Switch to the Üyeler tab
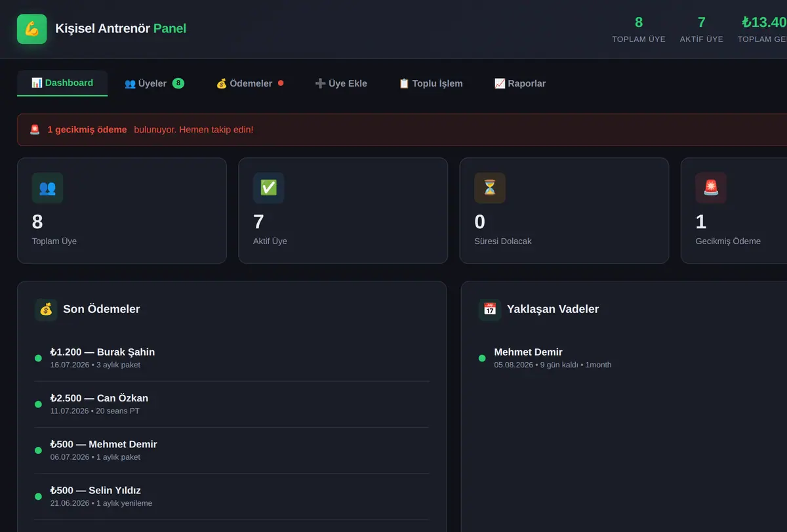This screenshot has height=532, width=787. click(154, 83)
